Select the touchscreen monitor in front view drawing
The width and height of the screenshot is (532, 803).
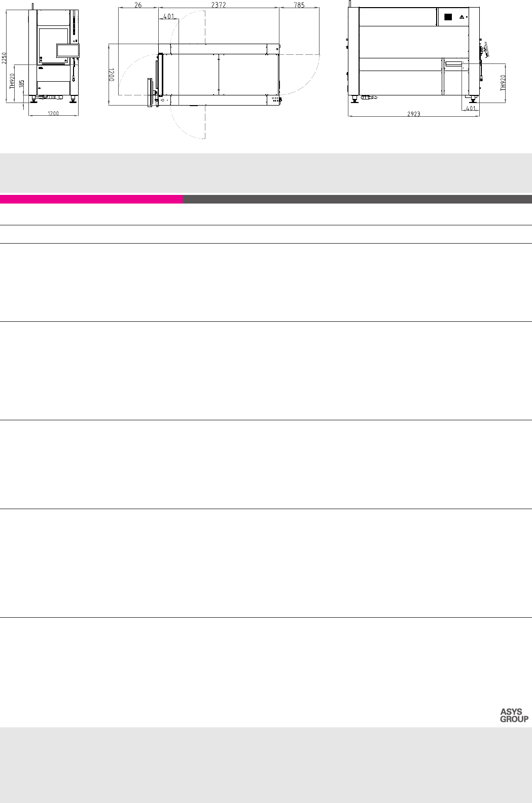click(69, 50)
